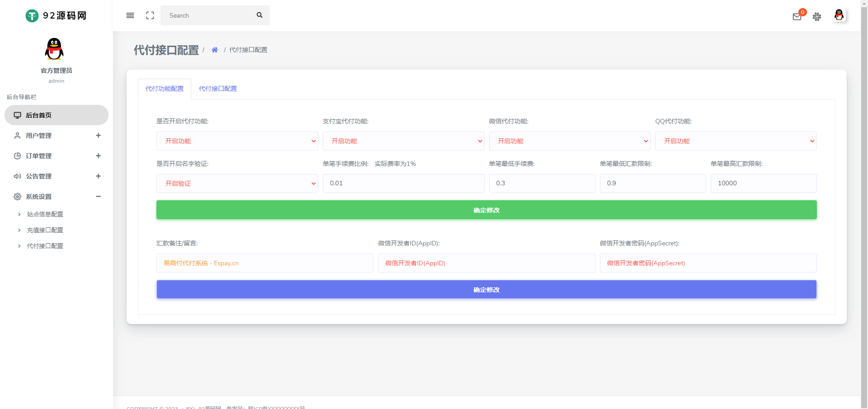The height and width of the screenshot is (409, 868).
Task: Open the 是否开启名字验证 dropdown
Action: coord(237,183)
